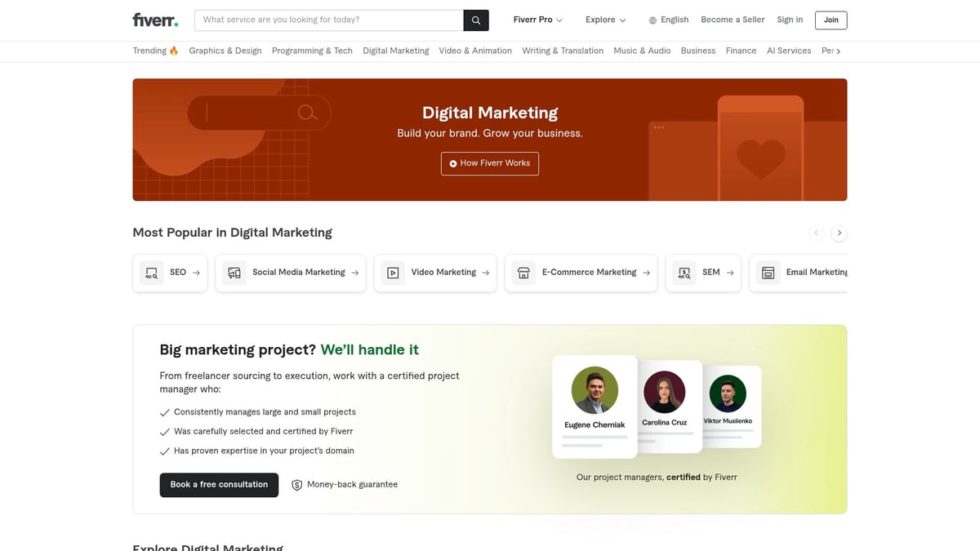Click the How Fiverr Works button

tap(489, 163)
